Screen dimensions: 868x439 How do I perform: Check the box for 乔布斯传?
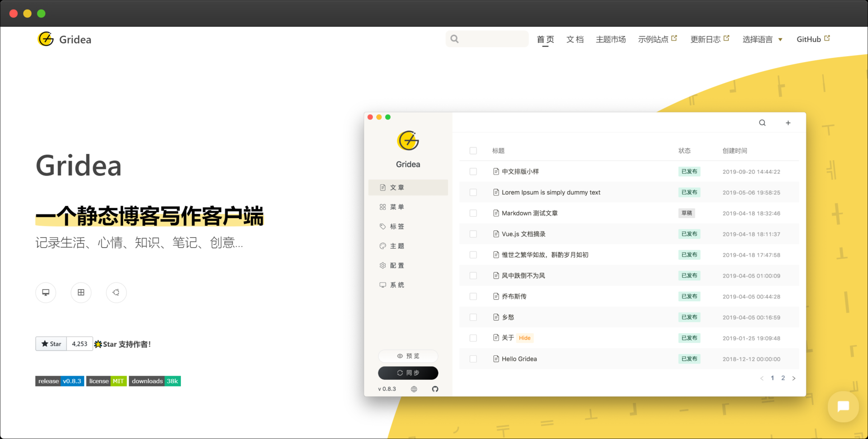tap(473, 296)
